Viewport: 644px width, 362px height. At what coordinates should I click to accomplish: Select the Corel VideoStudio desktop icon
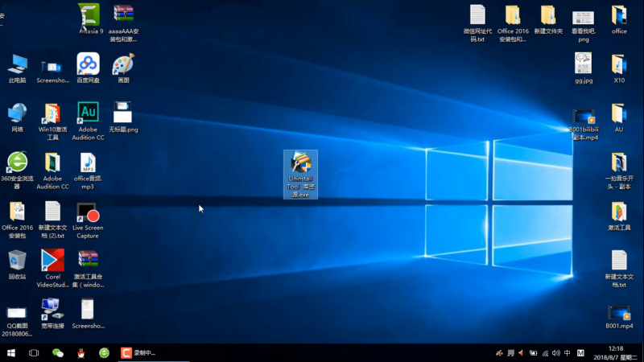coord(52,269)
